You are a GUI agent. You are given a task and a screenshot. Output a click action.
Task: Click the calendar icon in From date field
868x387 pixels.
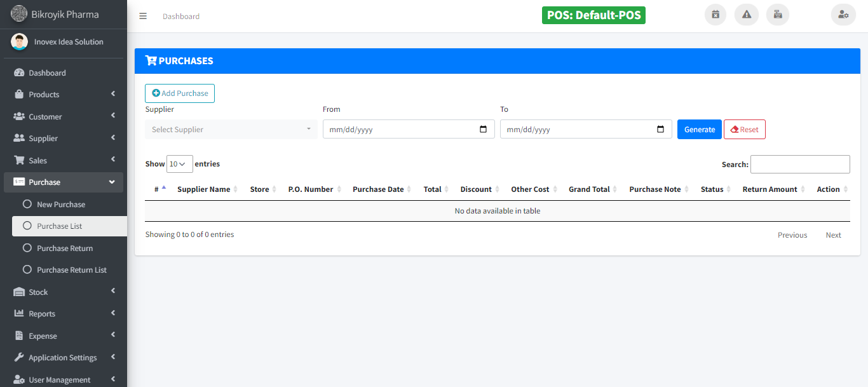pos(483,129)
